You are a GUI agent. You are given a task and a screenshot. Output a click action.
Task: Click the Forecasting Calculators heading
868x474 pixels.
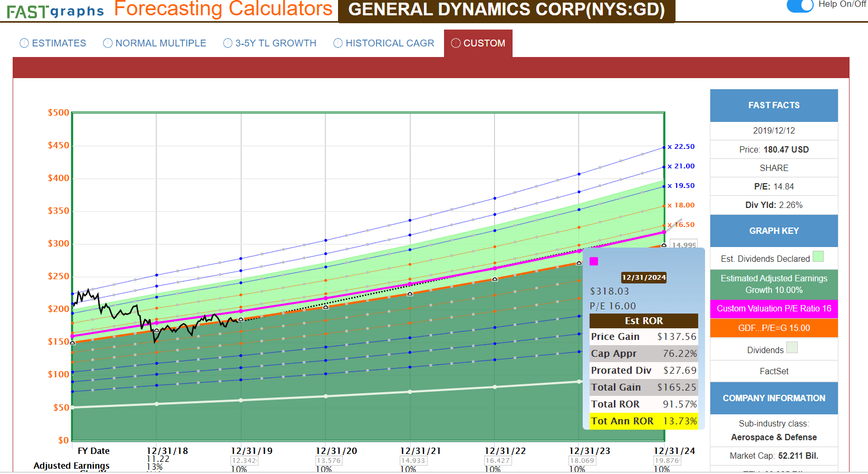(x=224, y=8)
